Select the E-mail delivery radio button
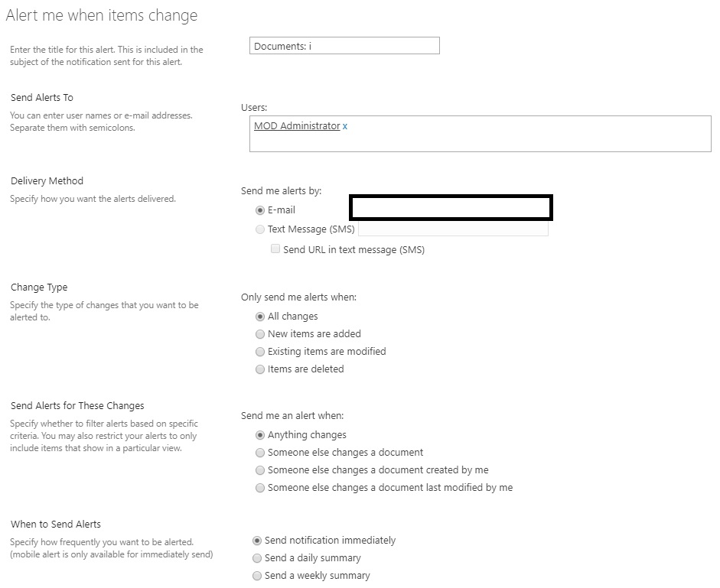This screenshot has height=588, width=720. click(260, 210)
